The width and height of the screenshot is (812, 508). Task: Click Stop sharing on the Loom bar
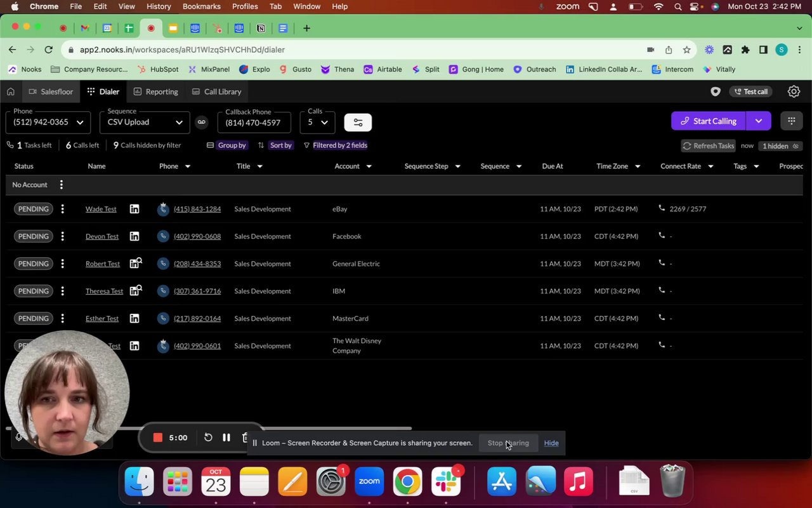click(x=508, y=443)
